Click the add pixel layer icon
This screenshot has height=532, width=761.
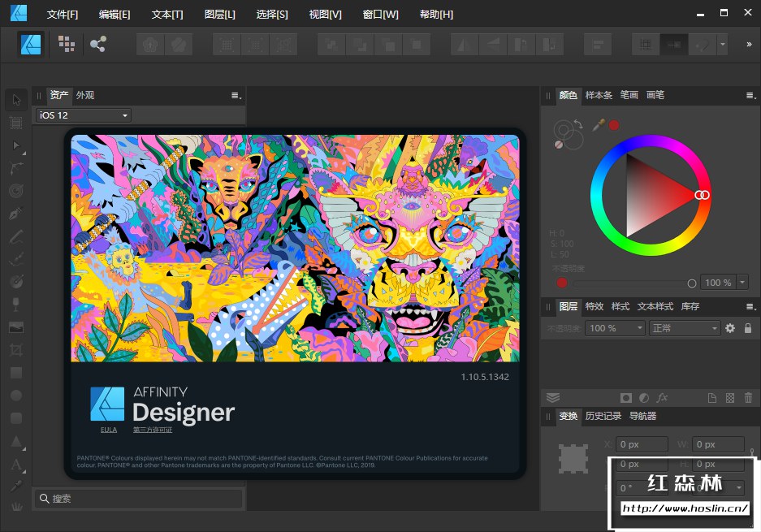click(730, 398)
